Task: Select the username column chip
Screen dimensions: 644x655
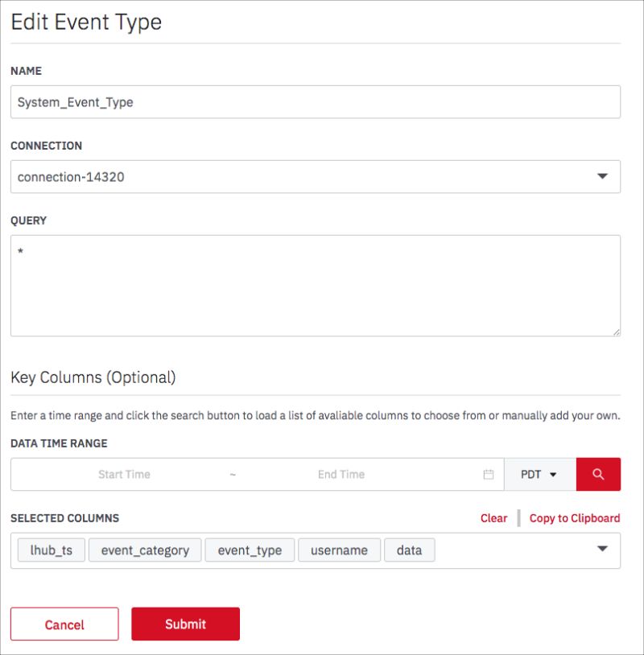Action: coord(341,550)
